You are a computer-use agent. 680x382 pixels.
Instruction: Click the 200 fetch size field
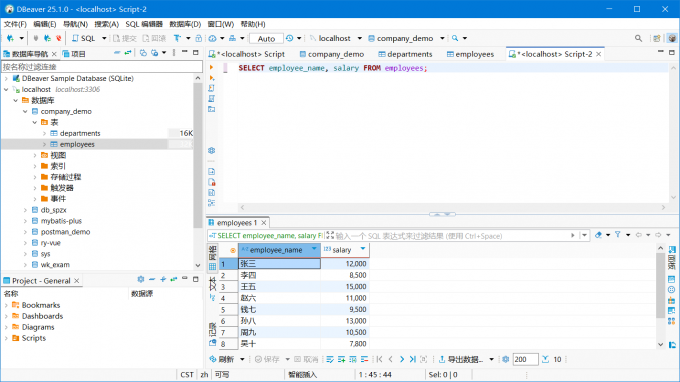coord(525,359)
